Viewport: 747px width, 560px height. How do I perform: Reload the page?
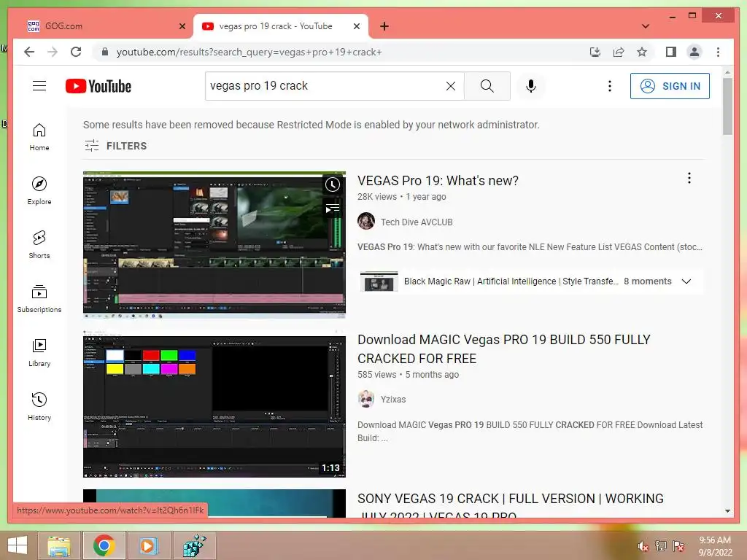(x=76, y=52)
